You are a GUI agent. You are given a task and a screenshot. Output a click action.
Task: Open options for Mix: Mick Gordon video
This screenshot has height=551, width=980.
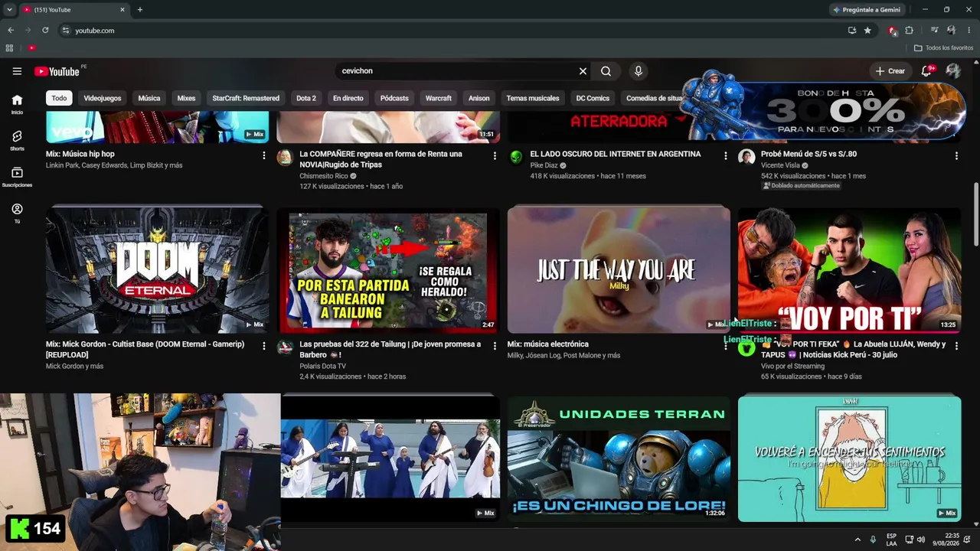[x=263, y=346]
